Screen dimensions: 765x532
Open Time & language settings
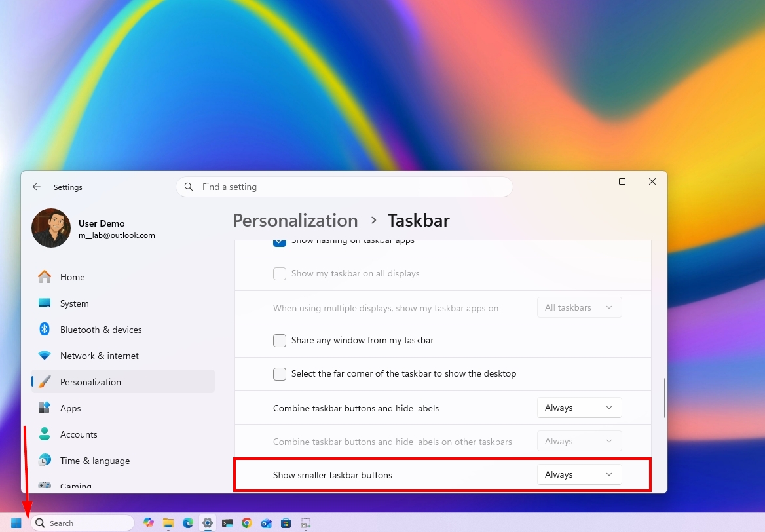pos(123,461)
